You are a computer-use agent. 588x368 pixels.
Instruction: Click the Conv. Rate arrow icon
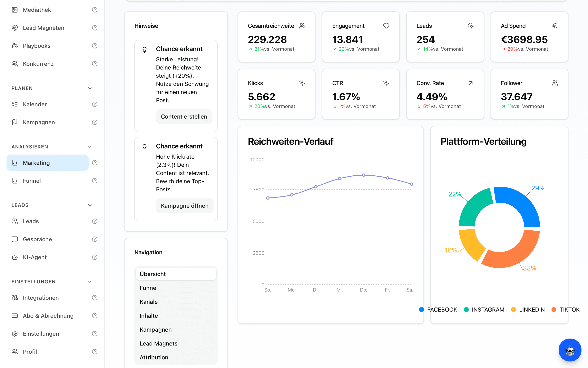471,83
